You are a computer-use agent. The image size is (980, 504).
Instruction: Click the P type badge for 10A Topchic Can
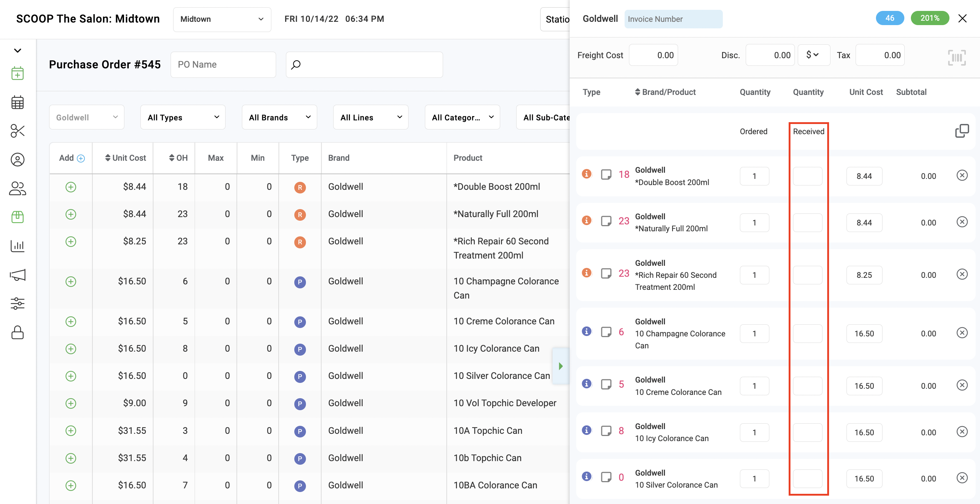coord(300,432)
